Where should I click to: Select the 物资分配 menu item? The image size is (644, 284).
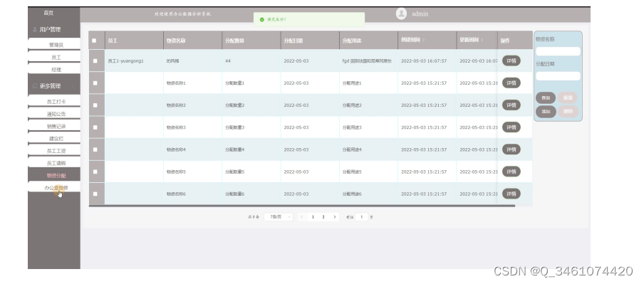pos(54,176)
